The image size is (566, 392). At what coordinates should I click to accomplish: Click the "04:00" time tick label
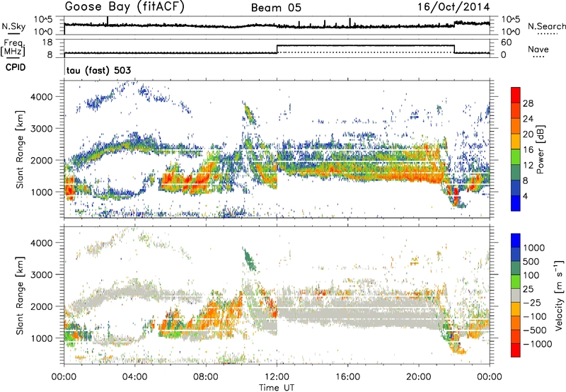134,377
